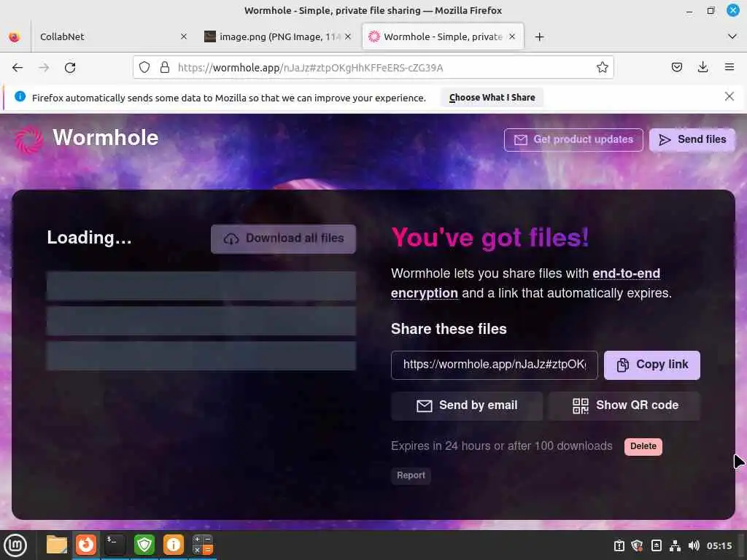Image resolution: width=747 pixels, height=560 pixels.
Task: Click Download all files button
Action: pyautogui.click(x=284, y=238)
